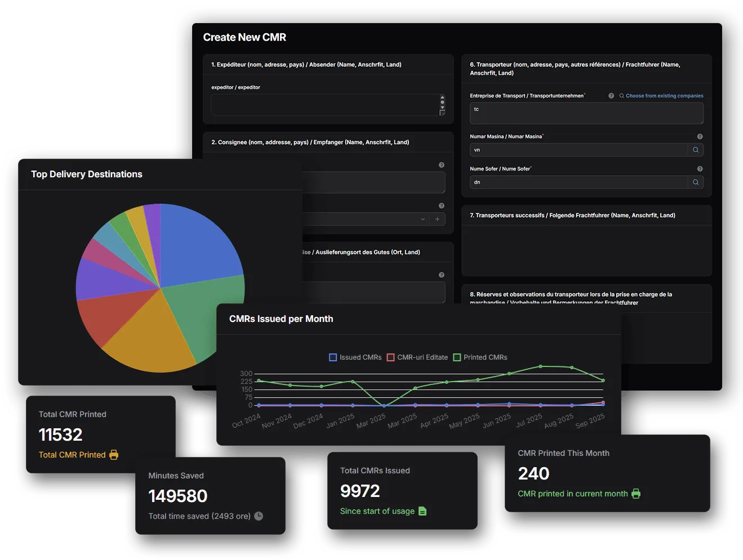Click help icon beside Entreprise de Transport label
This screenshot has height=560, width=743.
coord(611,96)
